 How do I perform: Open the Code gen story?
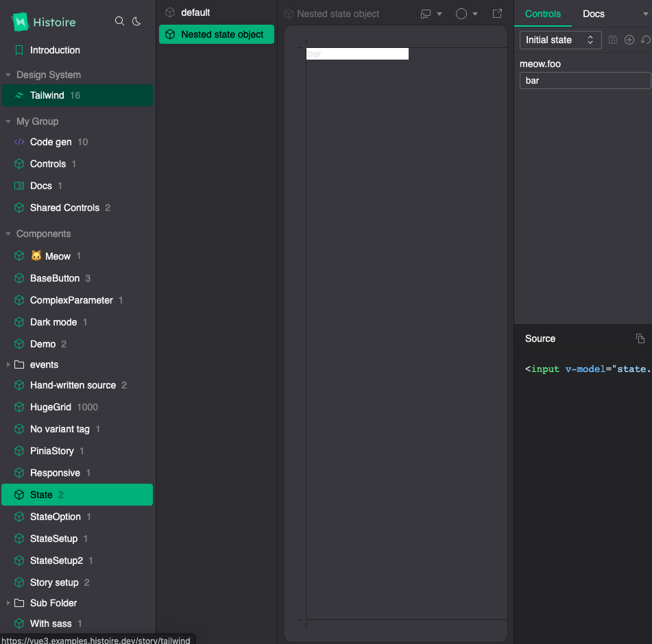77,142
